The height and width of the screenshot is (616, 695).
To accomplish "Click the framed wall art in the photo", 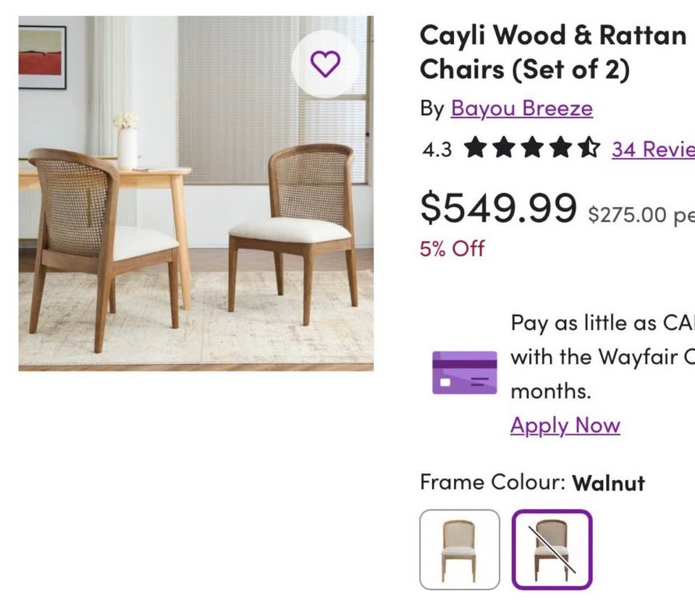I will 42,56.
